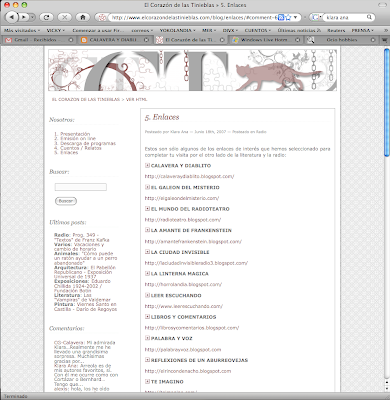Open the back/forward history dropdown
This screenshot has width=390, height=400.
tap(32, 17)
